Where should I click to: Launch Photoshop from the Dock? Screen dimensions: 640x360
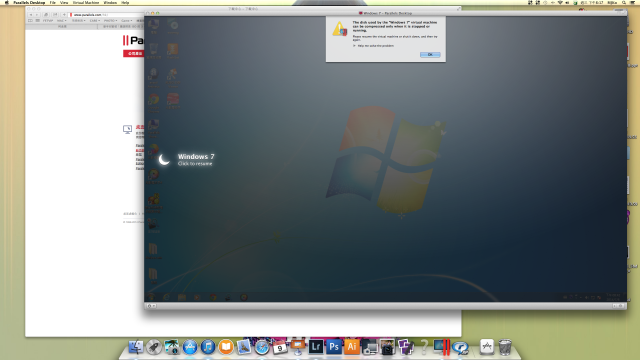click(x=333, y=347)
